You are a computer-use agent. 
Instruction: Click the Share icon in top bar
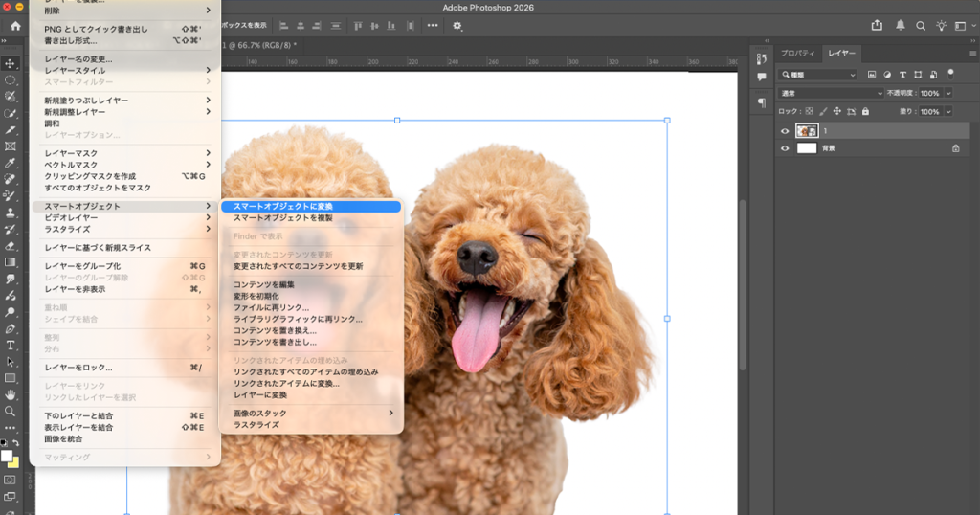tap(877, 26)
